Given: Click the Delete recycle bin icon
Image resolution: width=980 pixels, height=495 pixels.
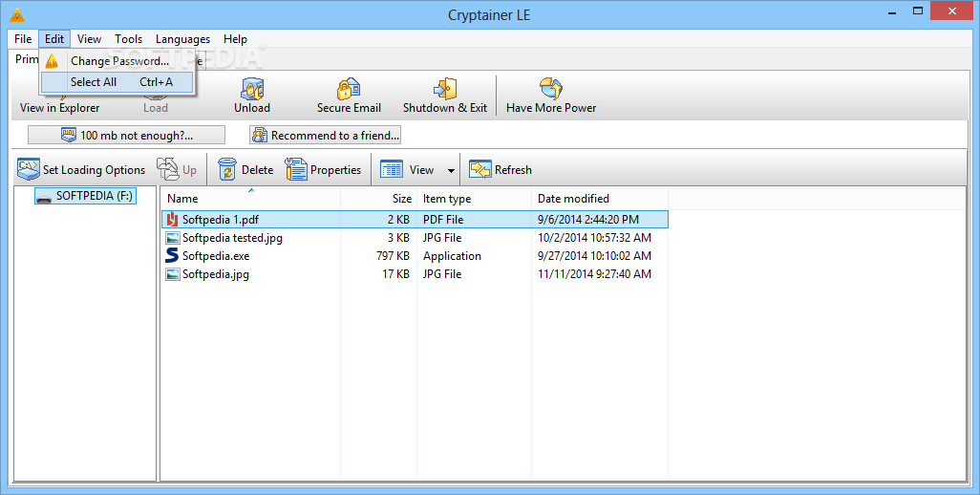Looking at the screenshot, I should 227,169.
